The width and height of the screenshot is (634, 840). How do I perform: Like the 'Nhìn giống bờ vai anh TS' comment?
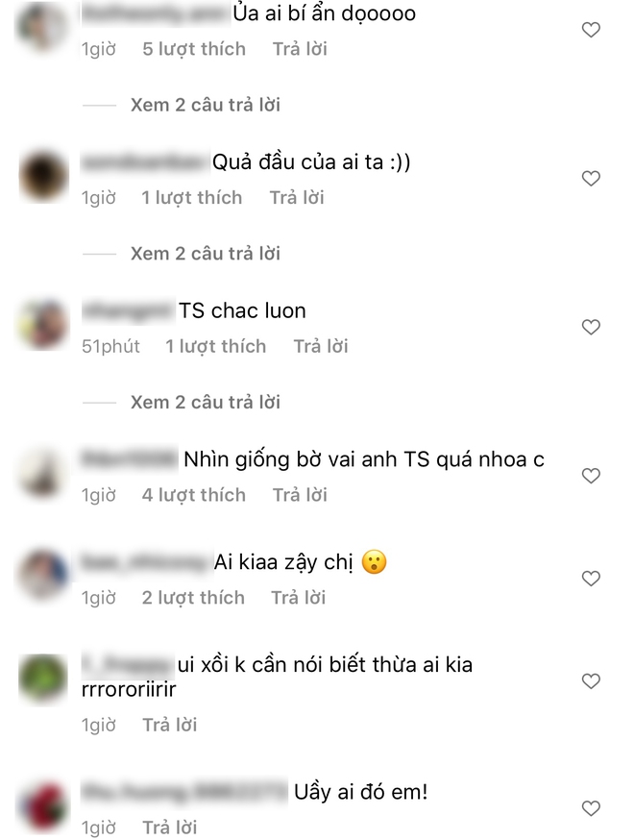click(x=591, y=475)
